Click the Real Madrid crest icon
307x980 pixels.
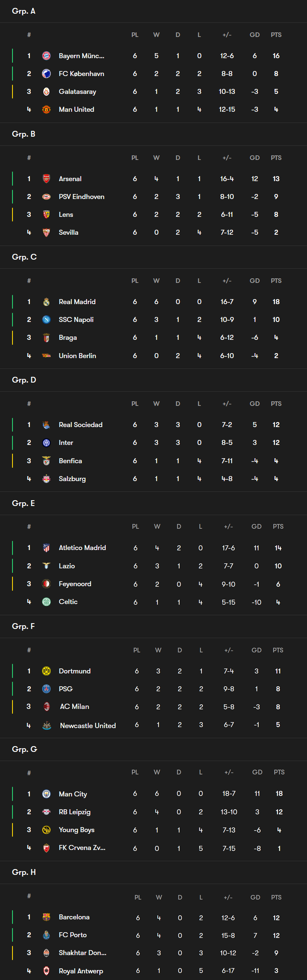click(47, 302)
